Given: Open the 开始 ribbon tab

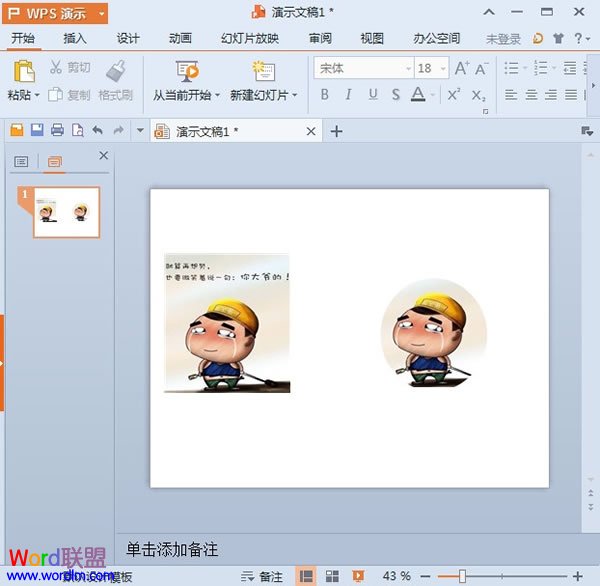Looking at the screenshot, I should click(23, 38).
